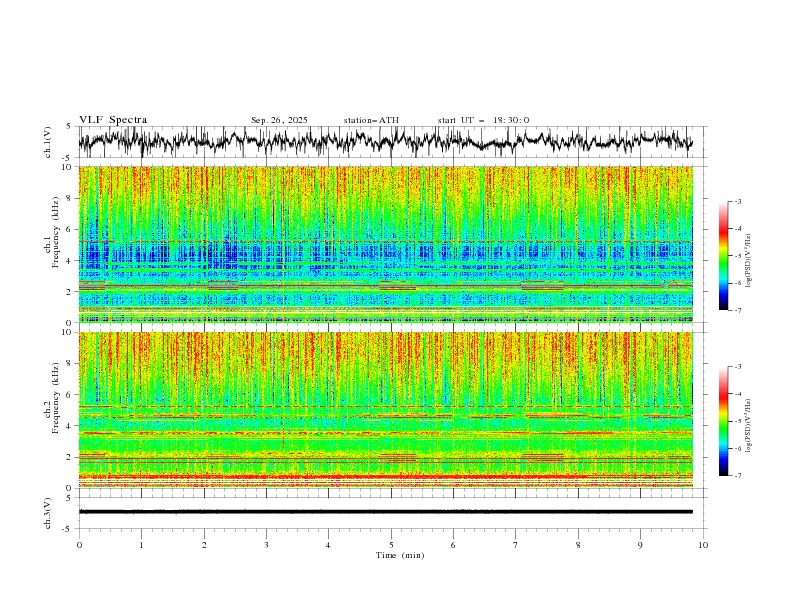Click the "station=ATH" header label
This screenshot has height=612, width=792.
point(371,120)
